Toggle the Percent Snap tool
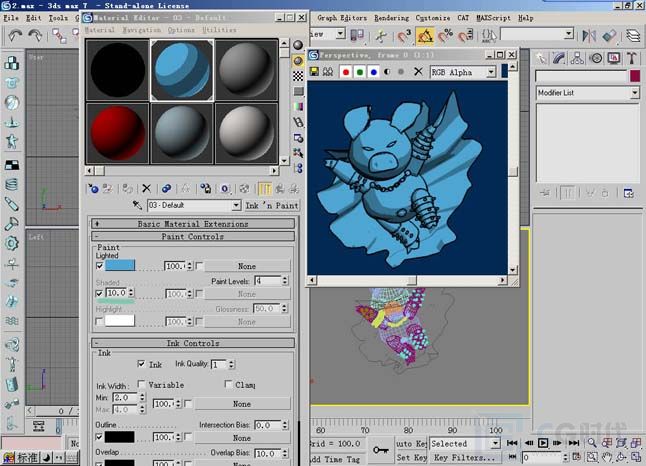The height and width of the screenshot is (466, 646). pos(445,35)
